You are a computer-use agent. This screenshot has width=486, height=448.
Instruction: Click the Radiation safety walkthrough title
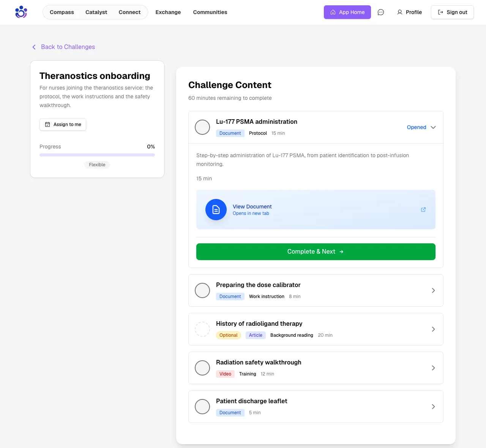(259, 362)
